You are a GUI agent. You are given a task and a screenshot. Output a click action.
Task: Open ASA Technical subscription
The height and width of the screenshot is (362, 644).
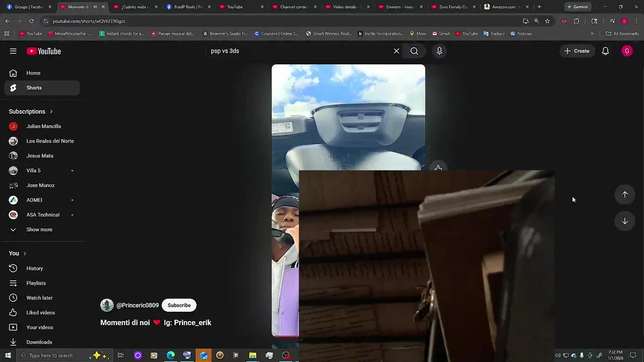[x=42, y=215]
